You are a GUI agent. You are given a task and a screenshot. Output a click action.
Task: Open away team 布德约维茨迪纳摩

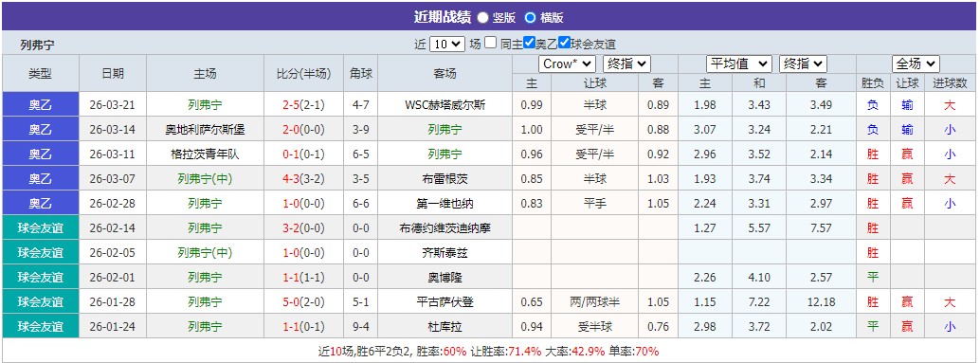click(x=445, y=228)
